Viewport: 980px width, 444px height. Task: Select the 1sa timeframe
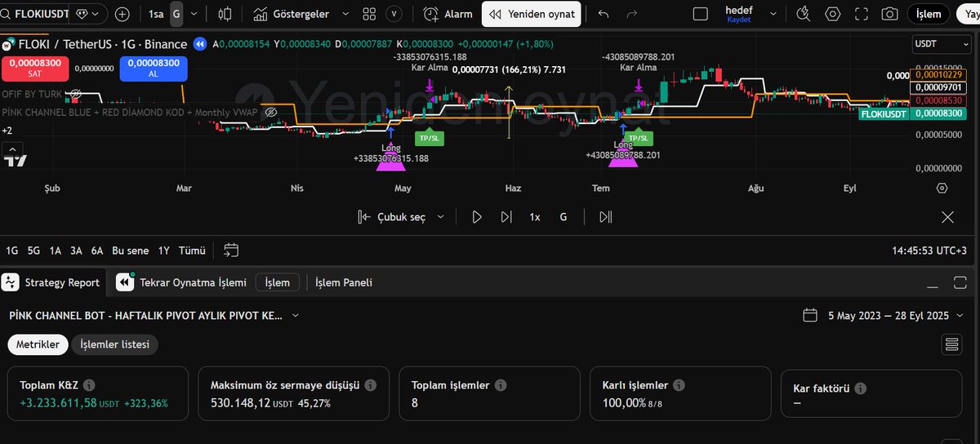tap(156, 14)
